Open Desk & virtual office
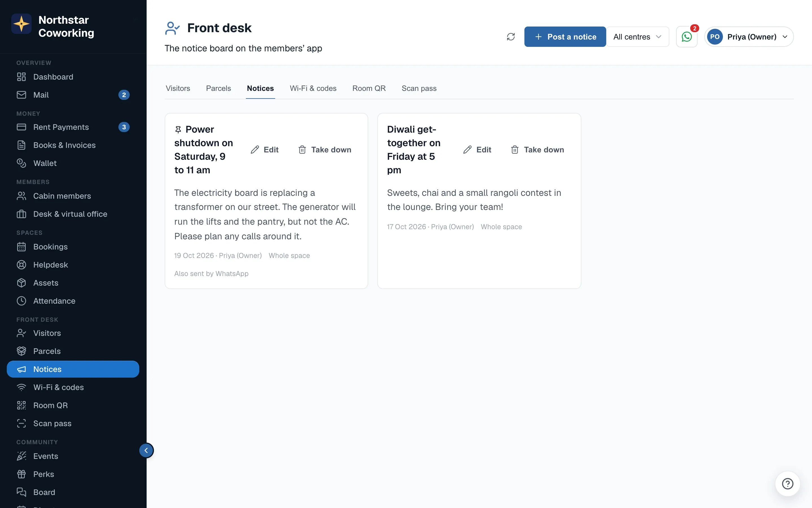This screenshot has height=508, width=812. [x=73, y=214]
